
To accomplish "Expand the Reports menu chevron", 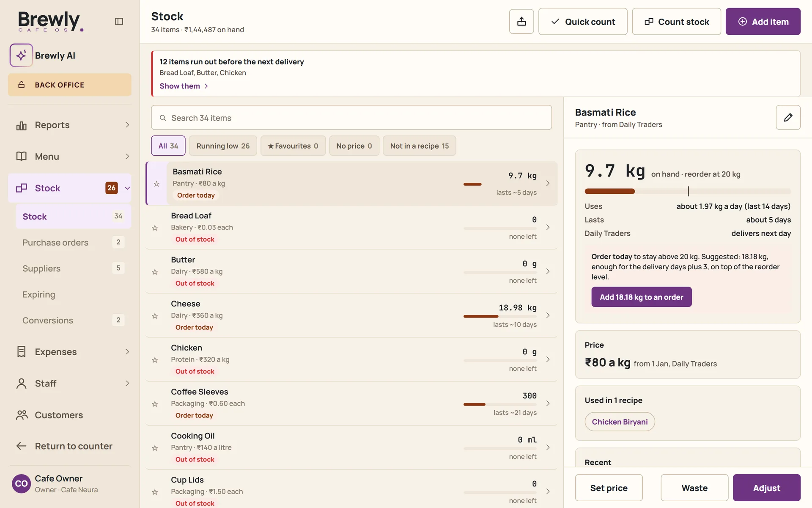I will coord(127,125).
